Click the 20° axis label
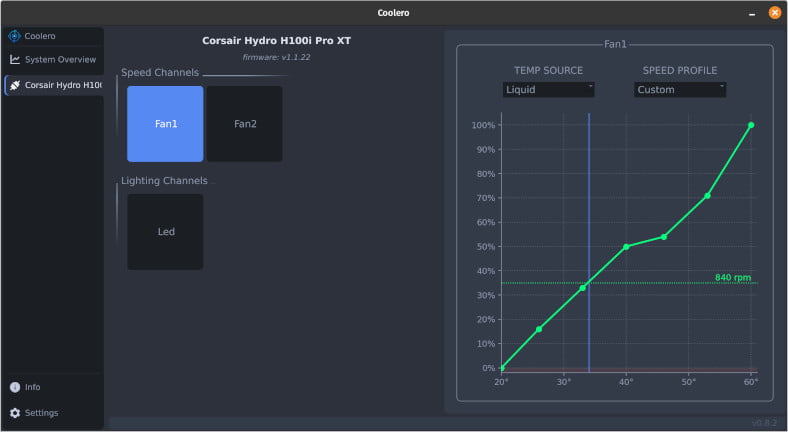The height and width of the screenshot is (432, 788). click(501, 382)
